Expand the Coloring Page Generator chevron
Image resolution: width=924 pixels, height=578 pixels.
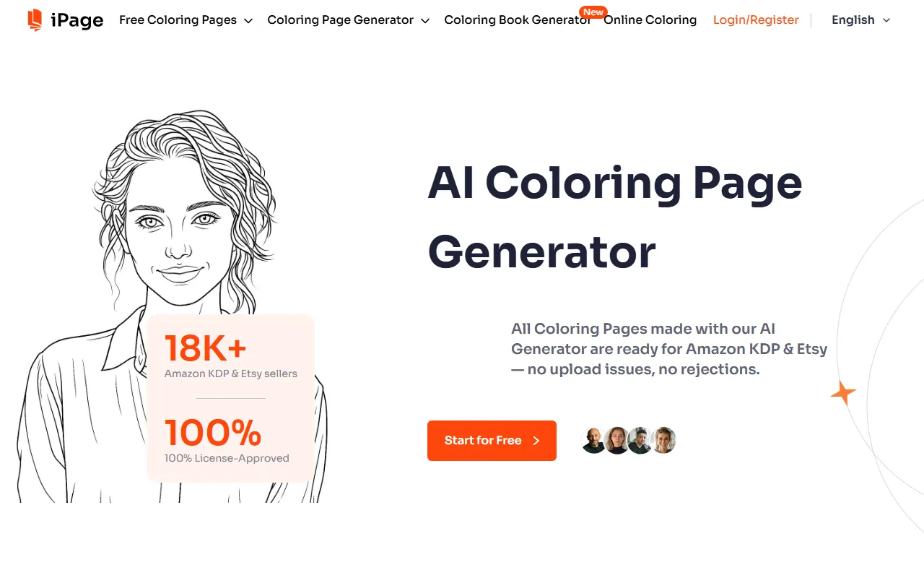click(x=425, y=21)
